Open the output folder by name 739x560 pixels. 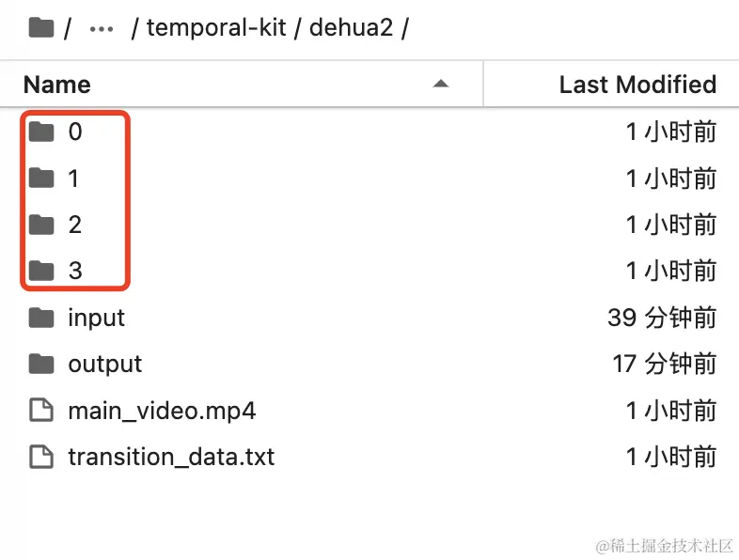click(x=104, y=365)
